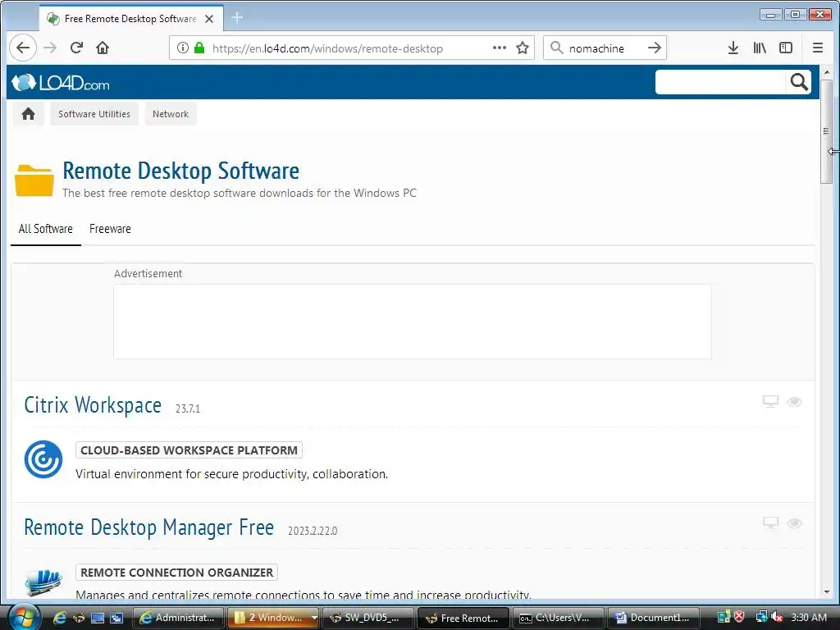The height and width of the screenshot is (630, 840).
Task: Go back to the previous page
Action: (22, 48)
